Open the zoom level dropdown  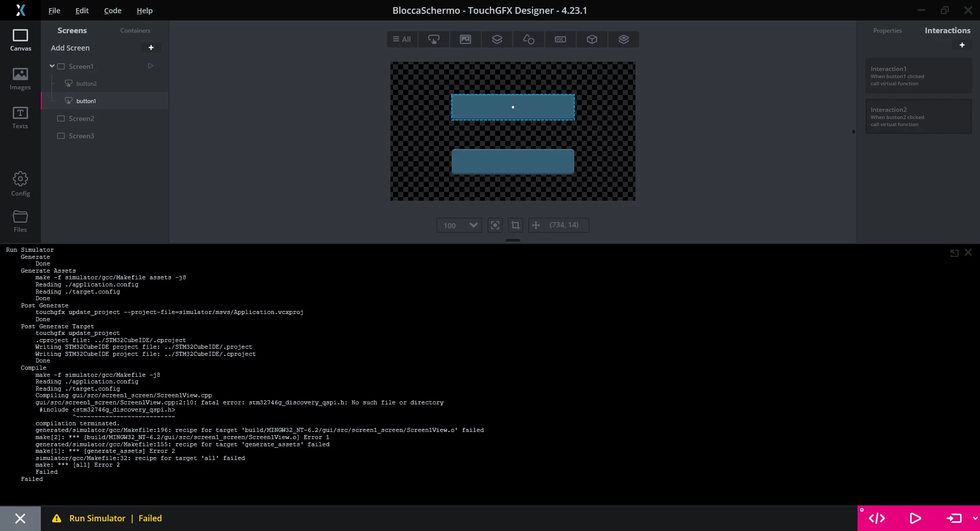tap(459, 225)
